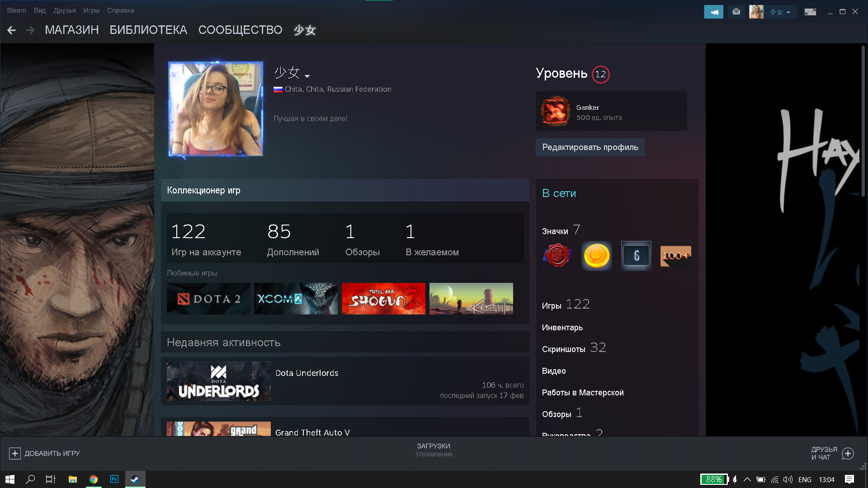Click the volume speaker tray icon

pyautogui.click(x=788, y=479)
